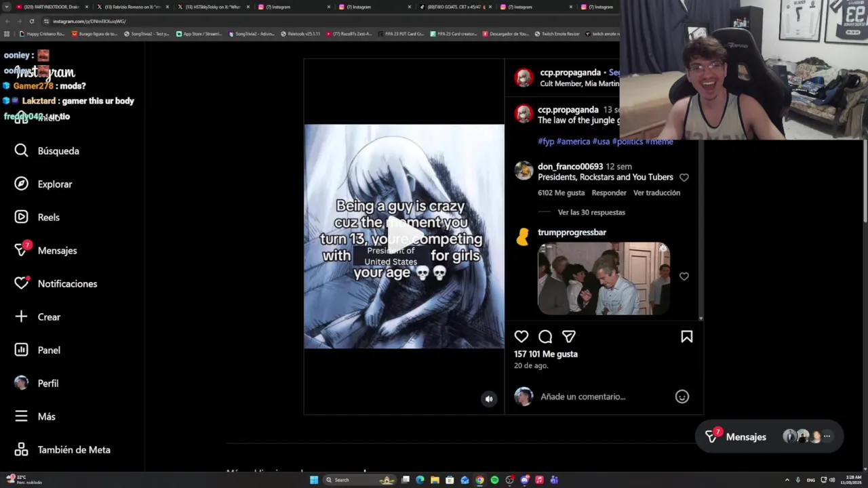
Task: Open Spotify from the taskbar
Action: 494,480
